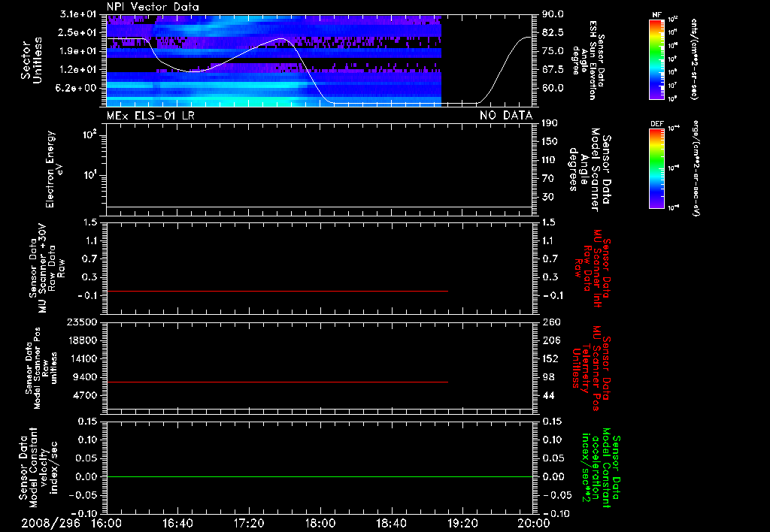Click the 23500 scanner position tick label
770x532 pixels.
point(81,322)
